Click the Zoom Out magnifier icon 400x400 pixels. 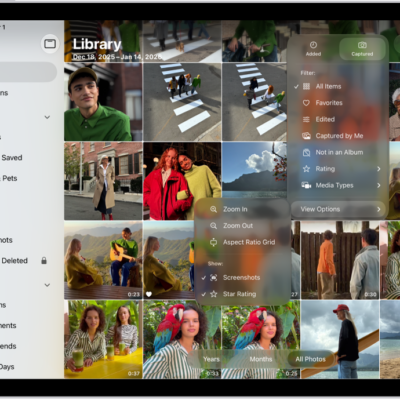coord(214,226)
